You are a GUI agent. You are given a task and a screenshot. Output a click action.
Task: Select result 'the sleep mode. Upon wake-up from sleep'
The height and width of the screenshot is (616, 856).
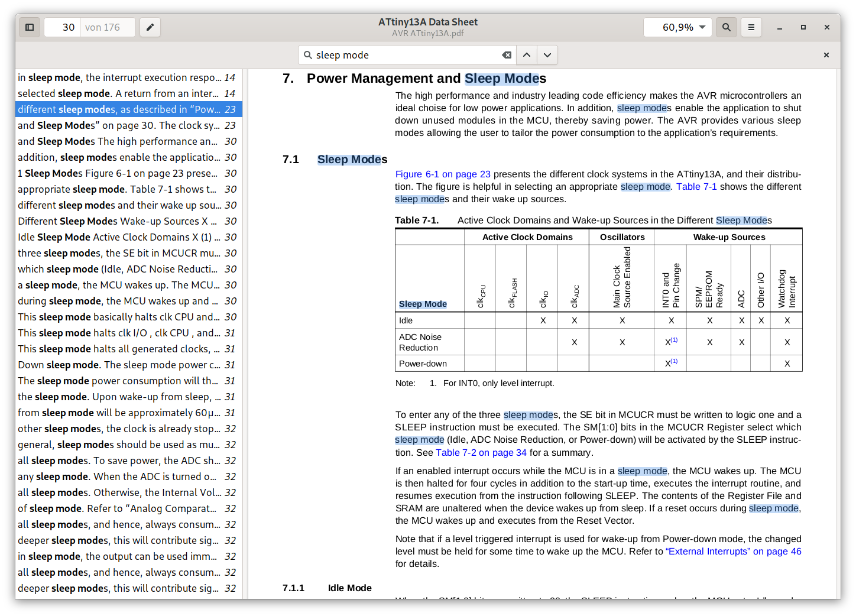point(129,397)
